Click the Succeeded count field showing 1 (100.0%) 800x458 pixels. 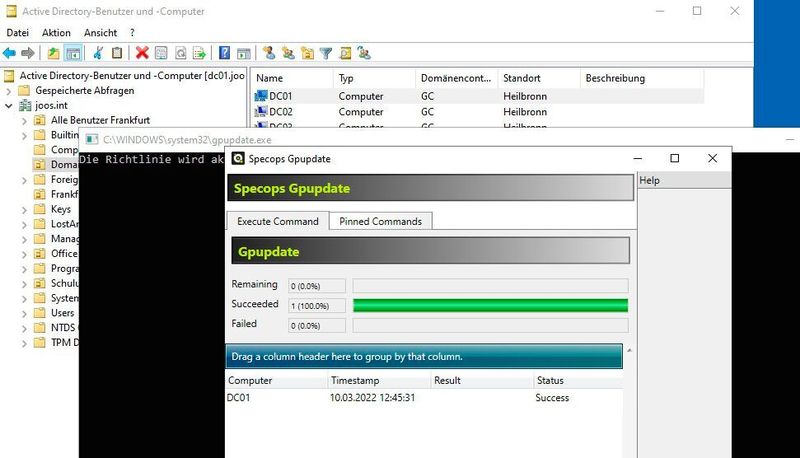pos(317,306)
